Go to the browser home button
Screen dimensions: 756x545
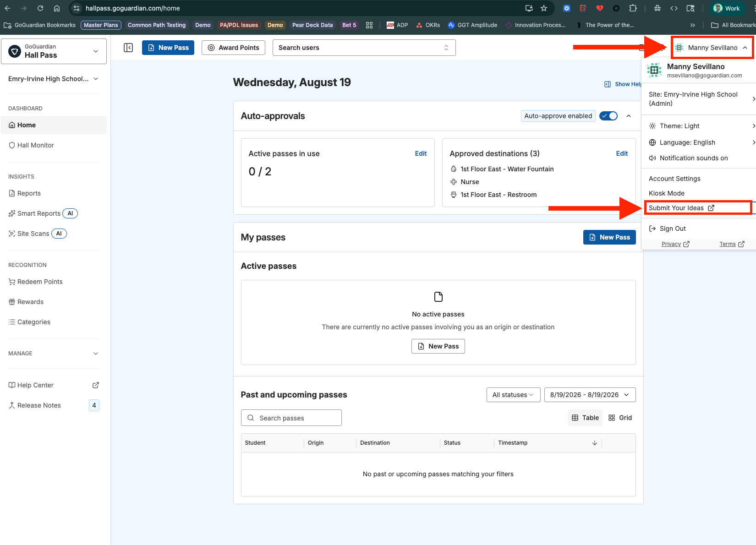[57, 8]
